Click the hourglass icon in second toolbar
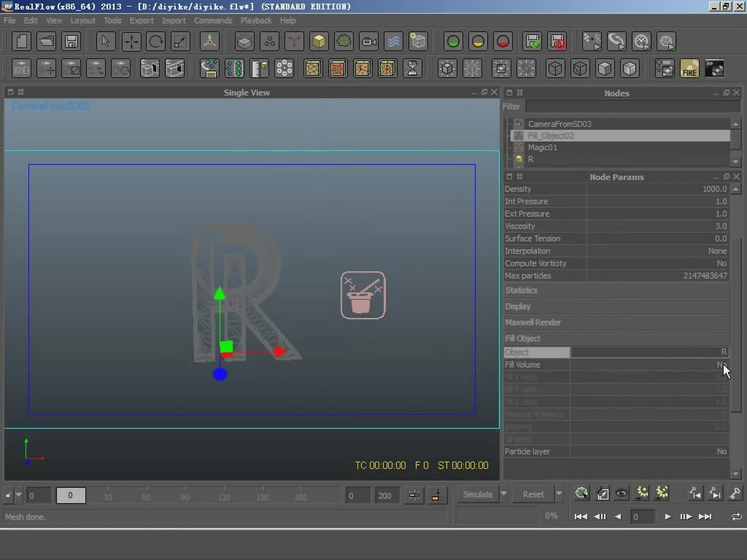The image size is (747, 560). (413, 69)
